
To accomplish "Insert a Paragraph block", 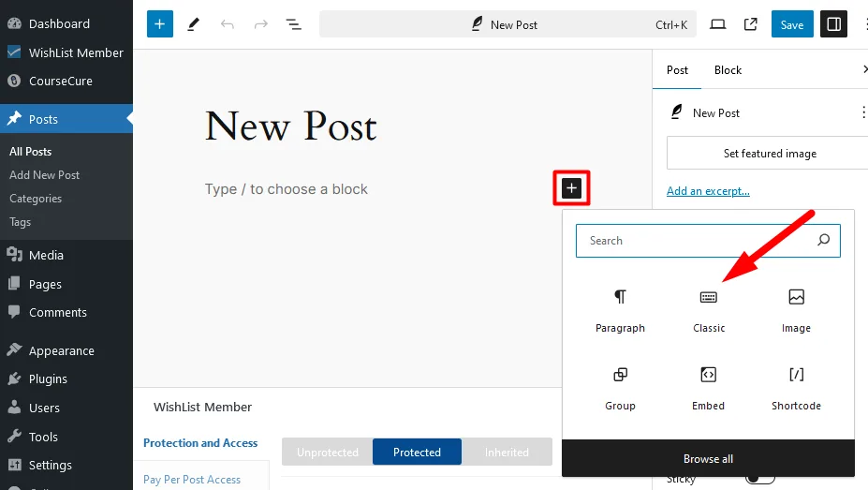I will click(620, 311).
